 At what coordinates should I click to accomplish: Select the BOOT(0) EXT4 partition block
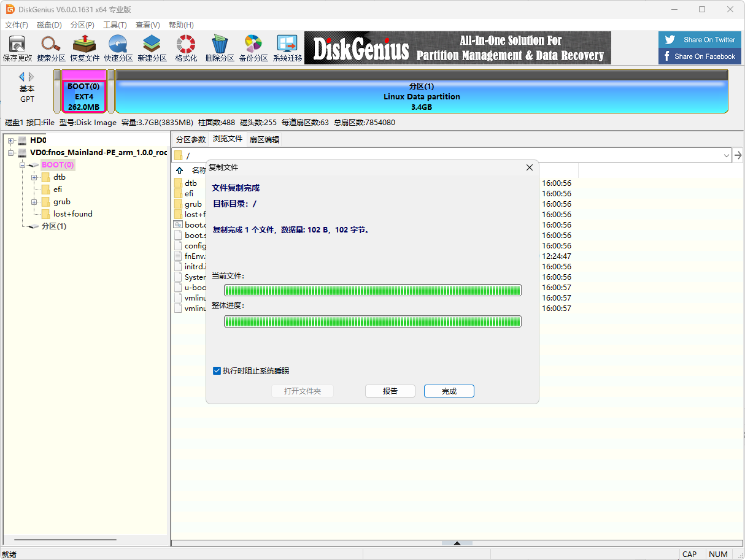click(84, 91)
